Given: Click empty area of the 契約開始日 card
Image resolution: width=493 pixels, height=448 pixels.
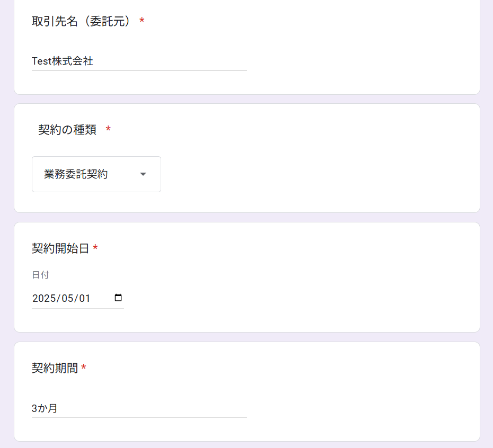Looking at the screenshot, I should click(318, 281).
